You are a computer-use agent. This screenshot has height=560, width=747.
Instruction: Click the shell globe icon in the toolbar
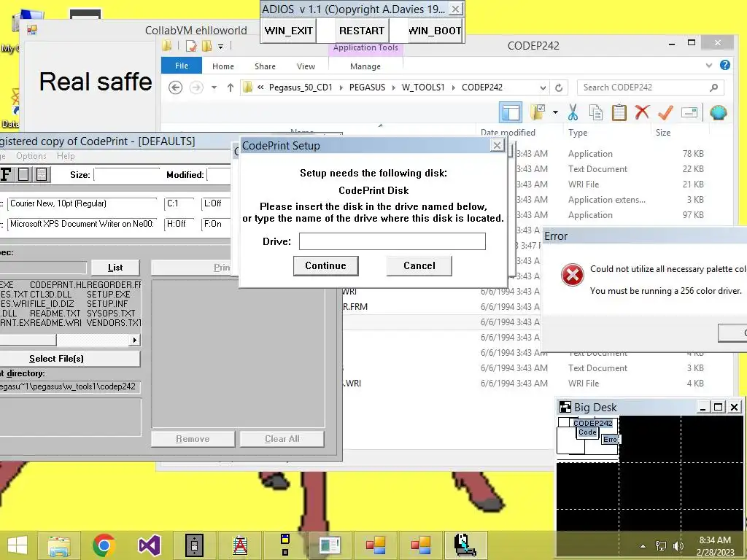click(x=718, y=113)
